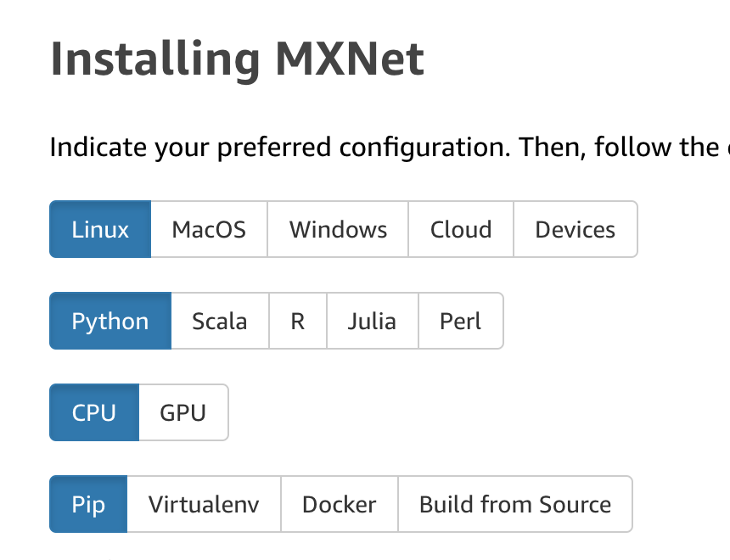Choose Windows as the operating system
This screenshot has height=560, width=730.
337,229
